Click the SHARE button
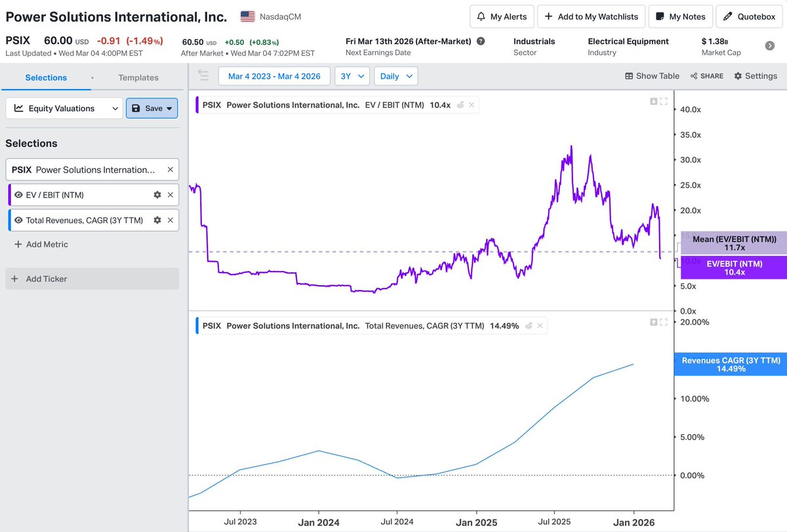This screenshot has height=532, width=787. pos(706,76)
